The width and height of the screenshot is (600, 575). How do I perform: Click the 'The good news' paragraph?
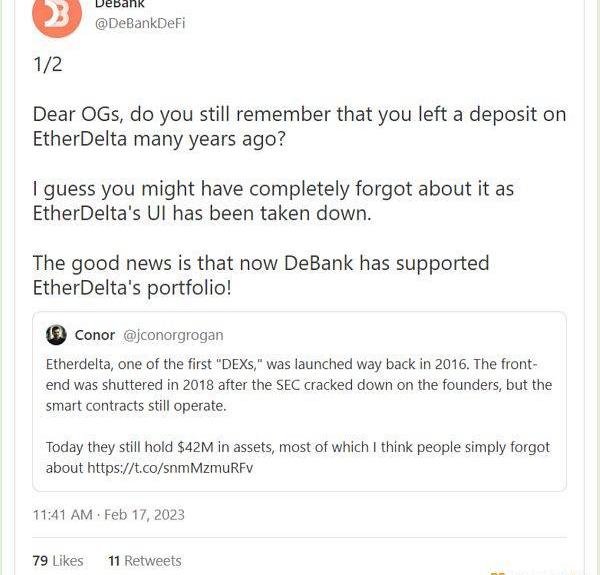tap(261, 276)
